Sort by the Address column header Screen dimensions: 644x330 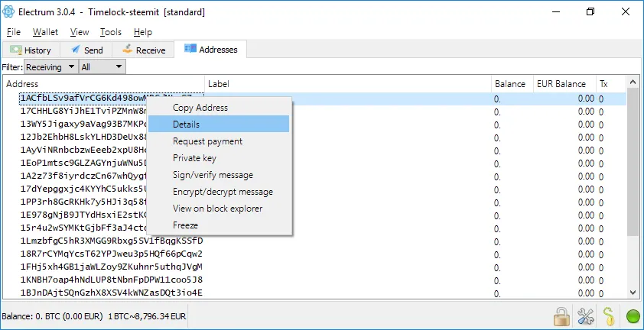[104, 84]
